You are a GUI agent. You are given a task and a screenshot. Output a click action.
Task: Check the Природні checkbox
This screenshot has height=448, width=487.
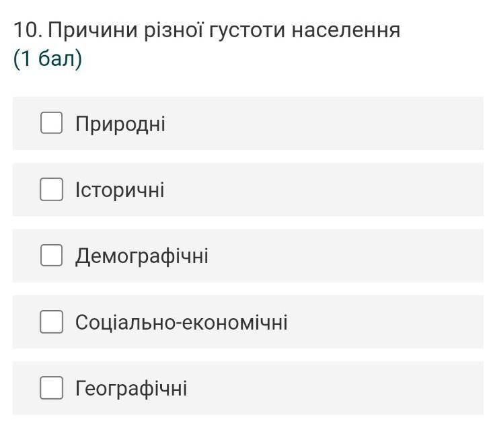(x=52, y=123)
